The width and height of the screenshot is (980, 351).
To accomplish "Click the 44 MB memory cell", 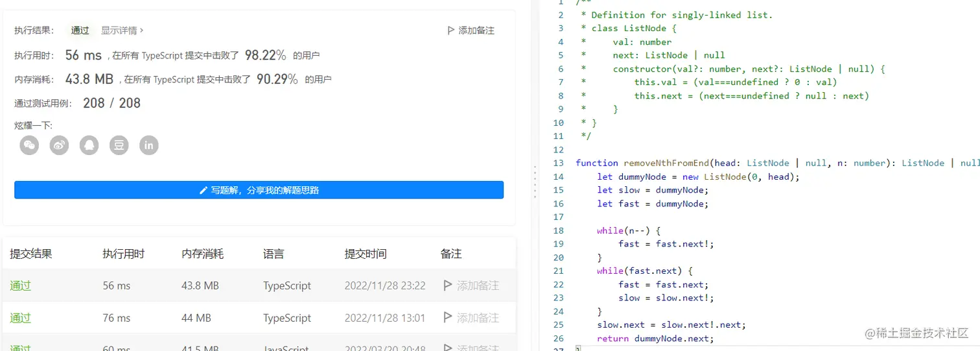I will 196,318.
